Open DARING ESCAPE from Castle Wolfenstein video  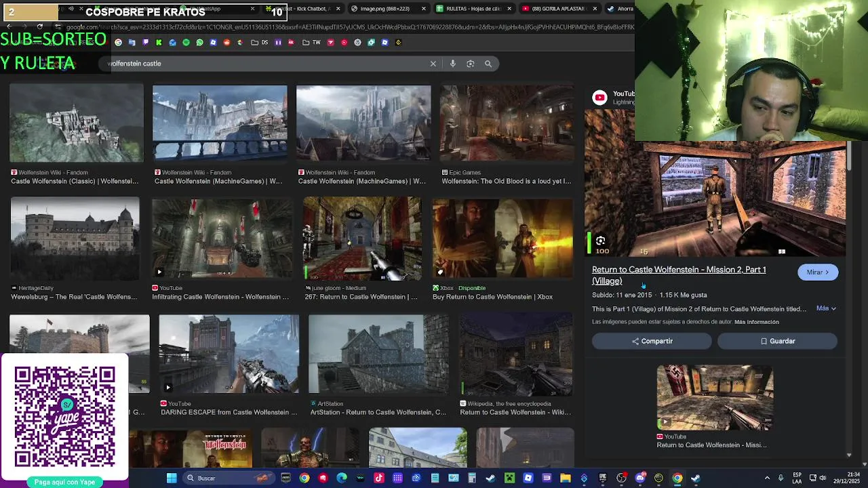pyautogui.click(x=229, y=354)
